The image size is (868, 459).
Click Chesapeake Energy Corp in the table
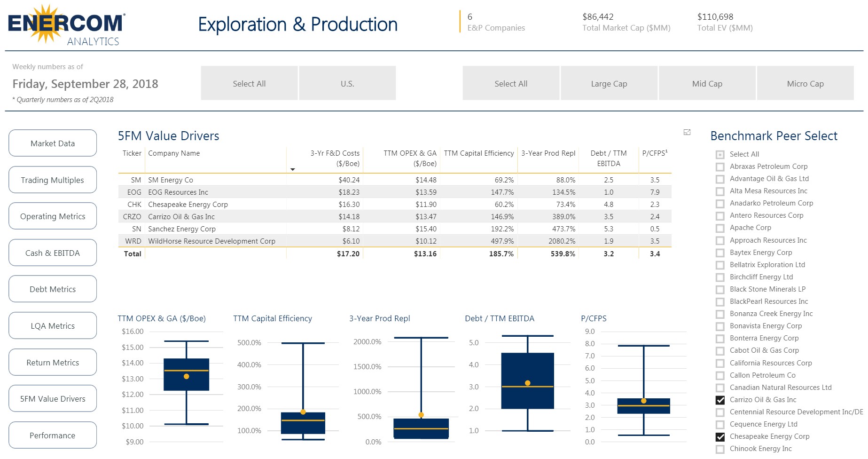coord(188,205)
